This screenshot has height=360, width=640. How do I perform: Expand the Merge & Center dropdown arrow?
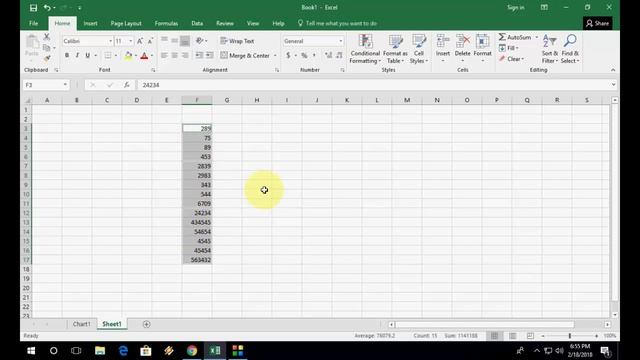(275, 56)
